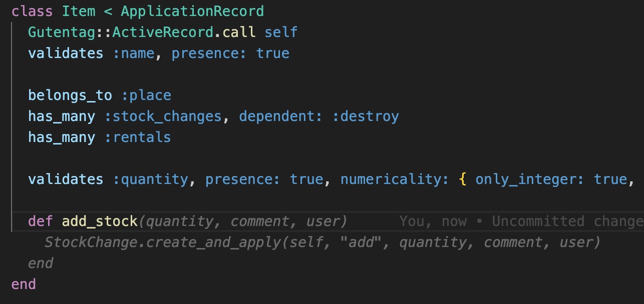This screenshot has width=644, height=304.
Task: Click the add_stock method name
Action: coord(100,221)
